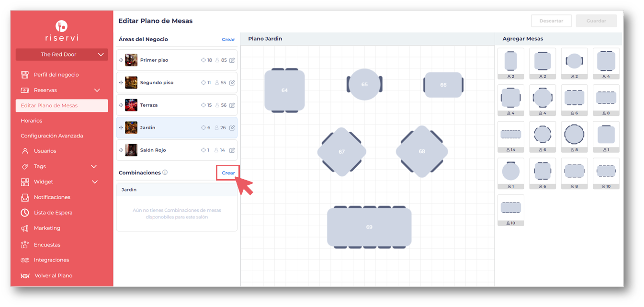Open Configuración Avanzada menu item
The height and width of the screenshot is (307, 644).
(x=52, y=136)
